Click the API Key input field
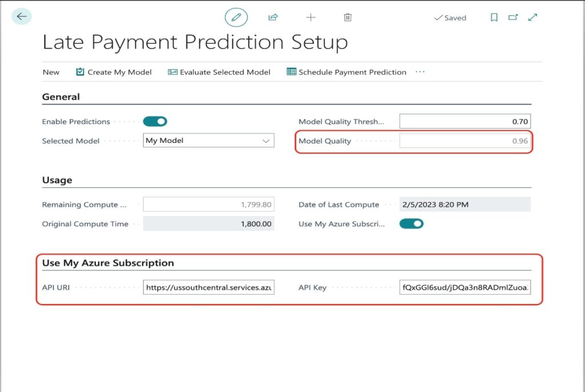The width and height of the screenshot is (585, 392). (x=465, y=287)
